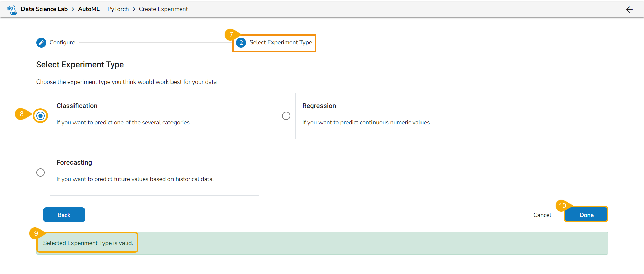Choose the Classification experiment card
Image resolution: width=644 pixels, height=274 pixels.
(154, 116)
